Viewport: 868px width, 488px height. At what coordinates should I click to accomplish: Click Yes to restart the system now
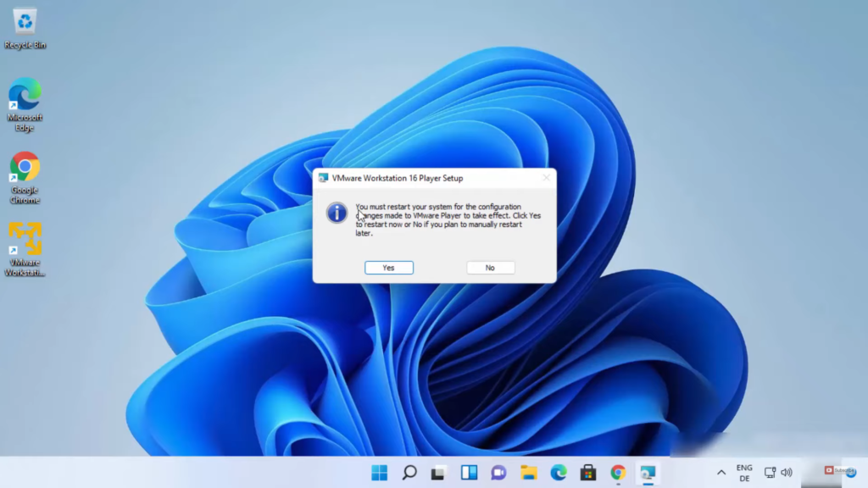point(388,268)
